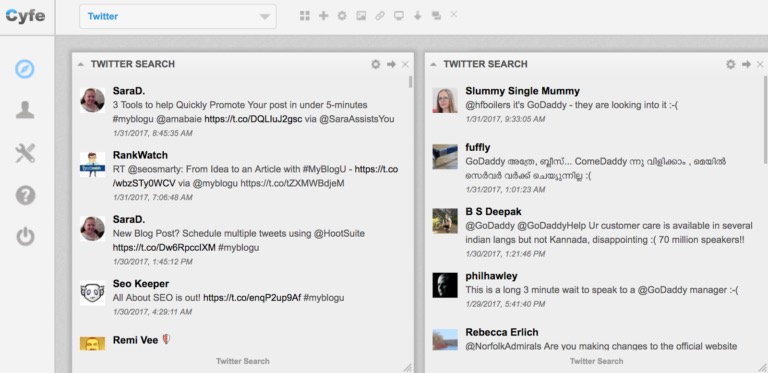Open link https://t.co/DQLIuJ2gsc in SaraD. tweet
The width and height of the screenshot is (768, 373).
253,119
